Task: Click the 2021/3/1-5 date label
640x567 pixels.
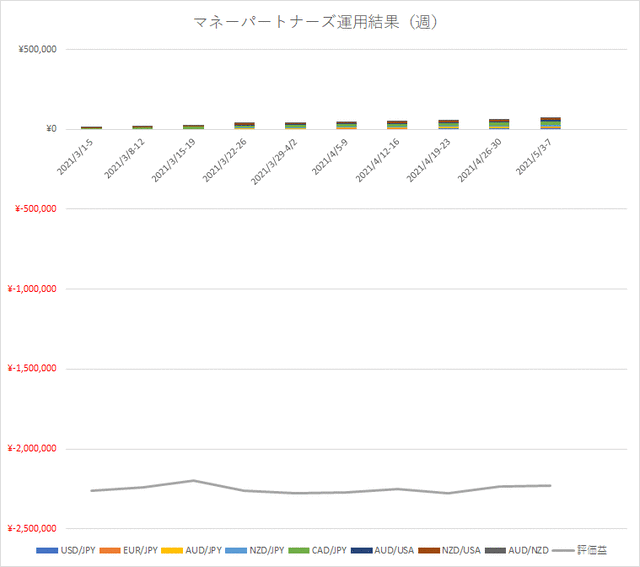Action: pyautogui.click(x=75, y=157)
